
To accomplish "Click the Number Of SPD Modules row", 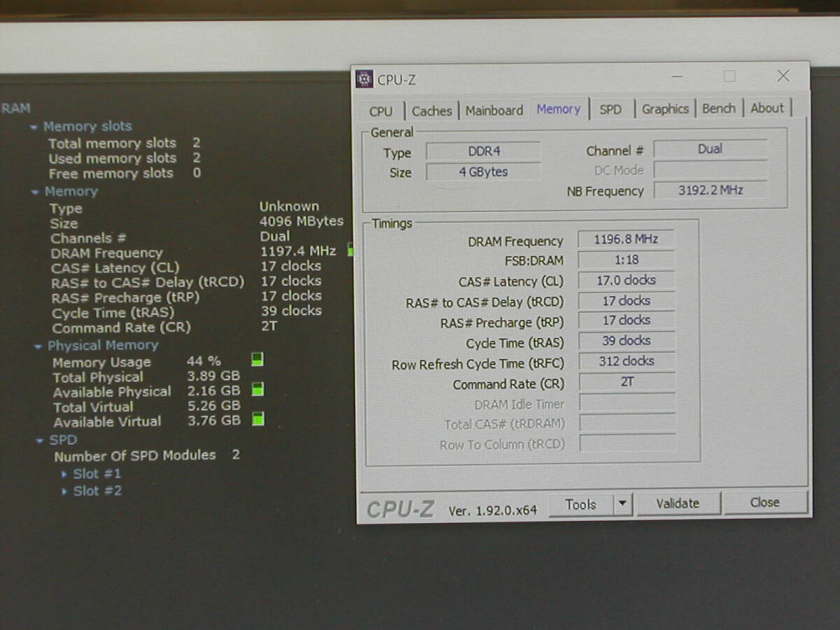I will click(147, 455).
